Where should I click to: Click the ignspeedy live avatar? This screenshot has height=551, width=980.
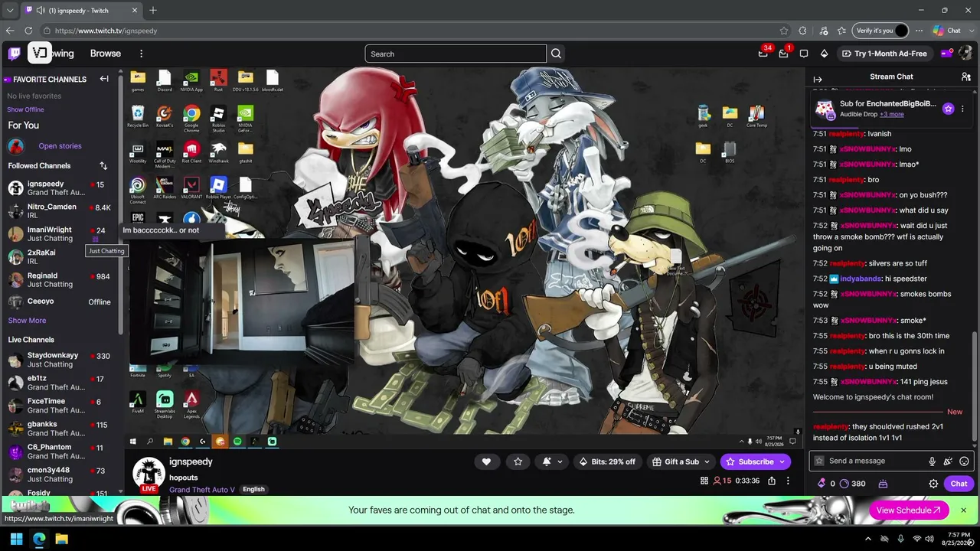click(149, 474)
